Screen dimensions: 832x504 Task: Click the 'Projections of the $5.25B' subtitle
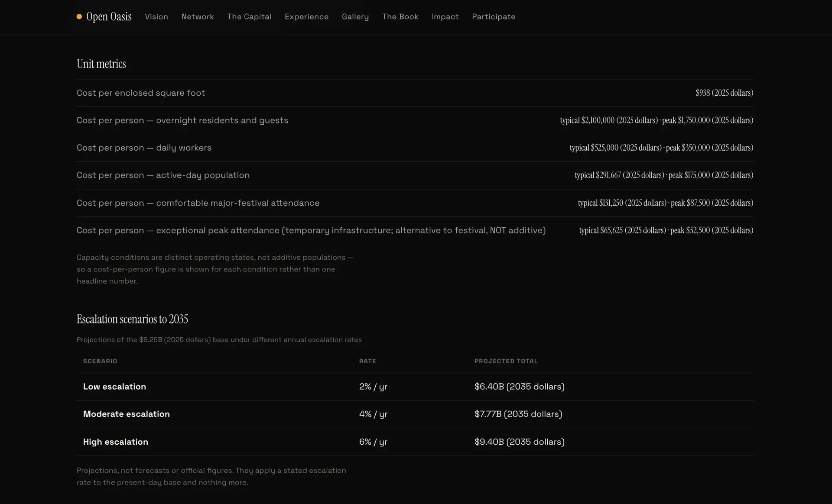219,339
